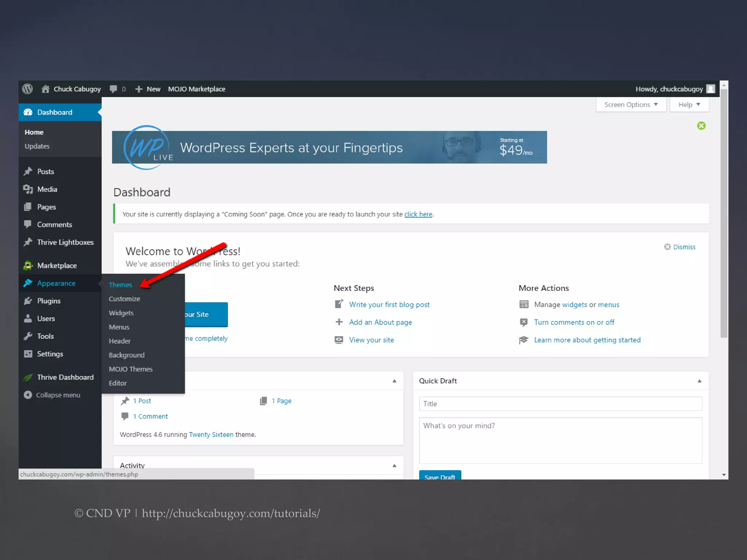Click the comments toggle icon under More Actions

point(524,322)
